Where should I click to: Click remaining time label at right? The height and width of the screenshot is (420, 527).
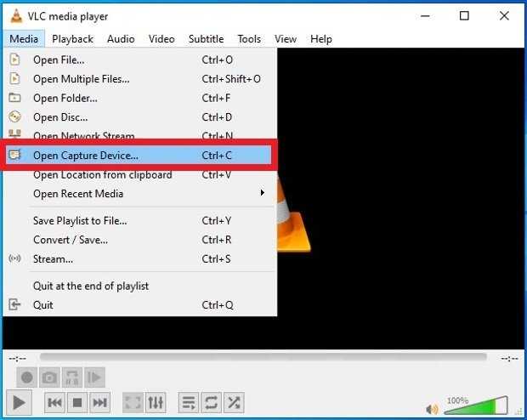click(509, 359)
